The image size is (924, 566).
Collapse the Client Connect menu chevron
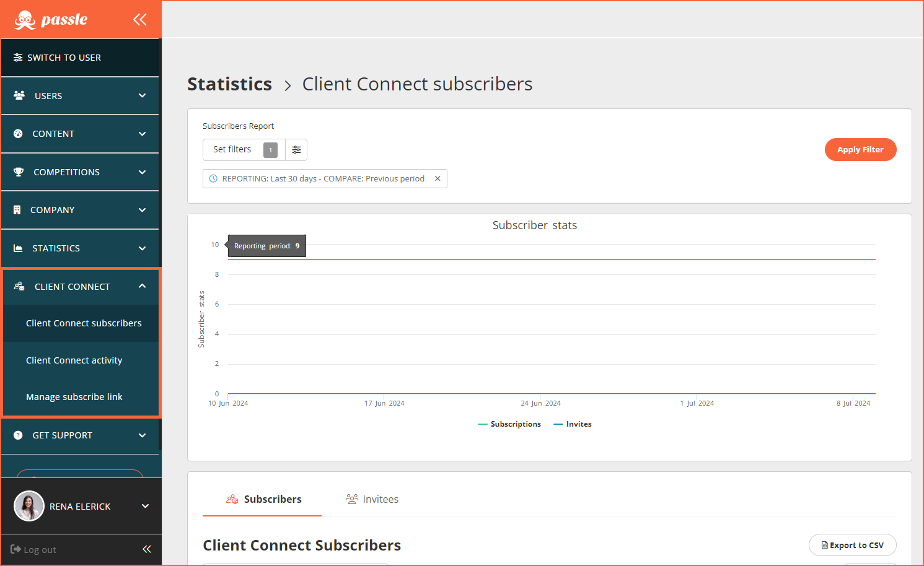point(143,286)
